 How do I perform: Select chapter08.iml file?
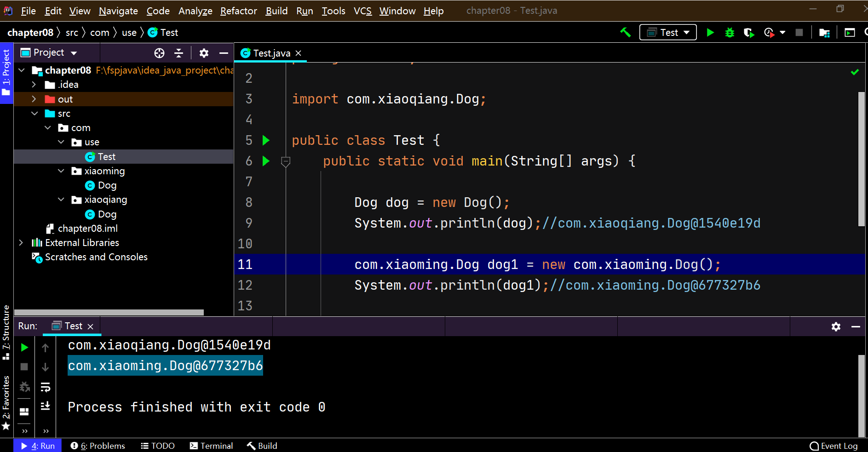(87, 228)
